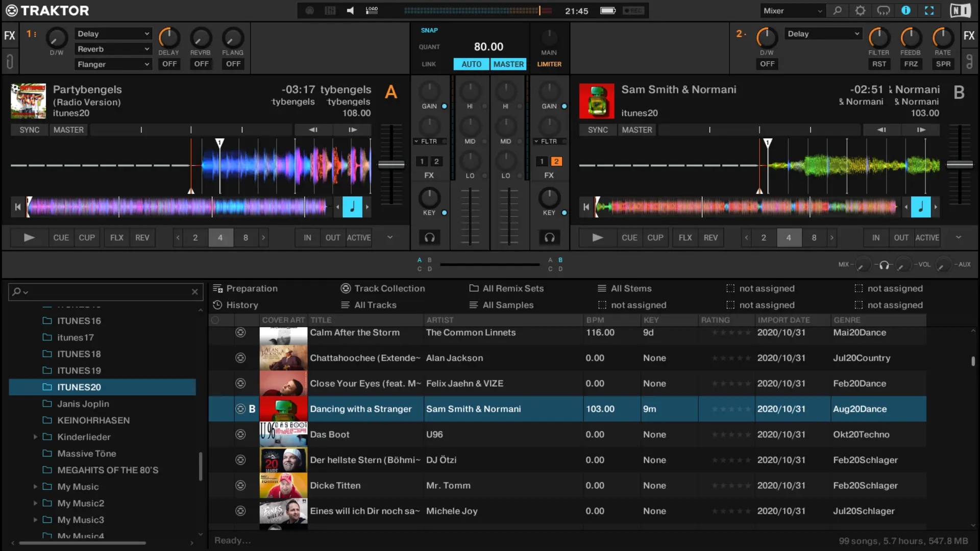Nudge tempo forward on deck A
The height and width of the screenshot is (551, 980).
(353, 130)
